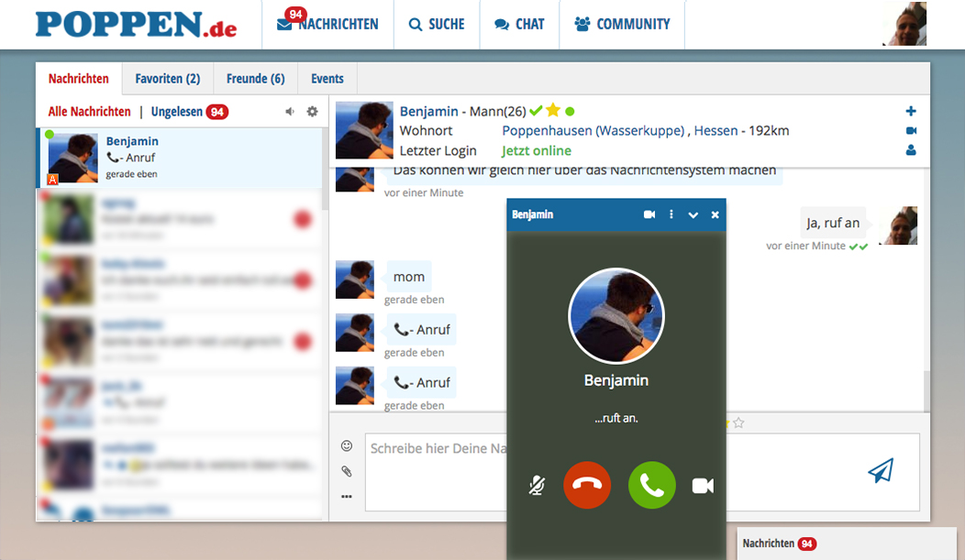The image size is (965, 560).
Task: Open message settings gear icon
Action: click(312, 112)
